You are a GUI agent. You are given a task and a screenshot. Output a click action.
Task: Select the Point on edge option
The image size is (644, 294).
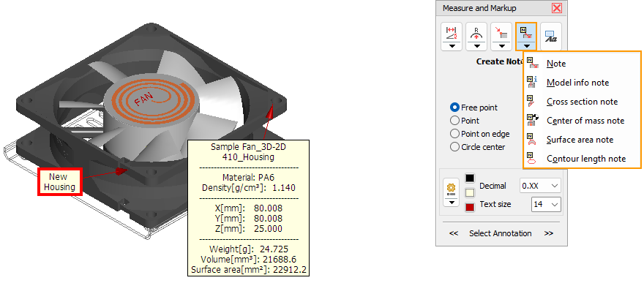pyautogui.click(x=455, y=134)
